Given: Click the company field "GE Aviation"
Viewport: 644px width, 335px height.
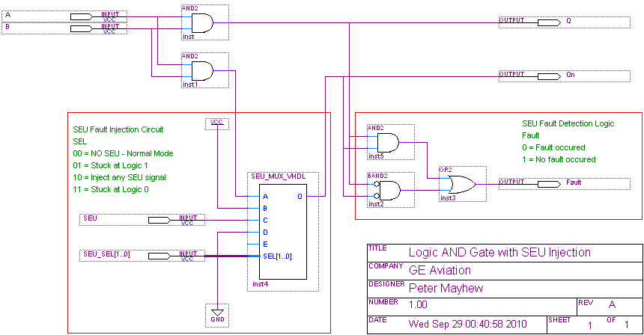Looking at the screenshot, I should coord(440,271).
